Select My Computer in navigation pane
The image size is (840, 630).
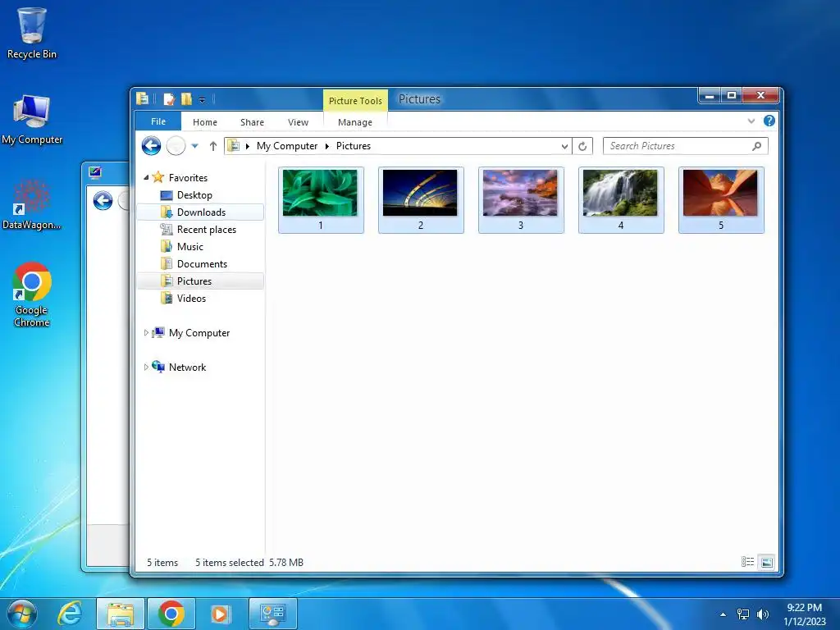point(199,333)
